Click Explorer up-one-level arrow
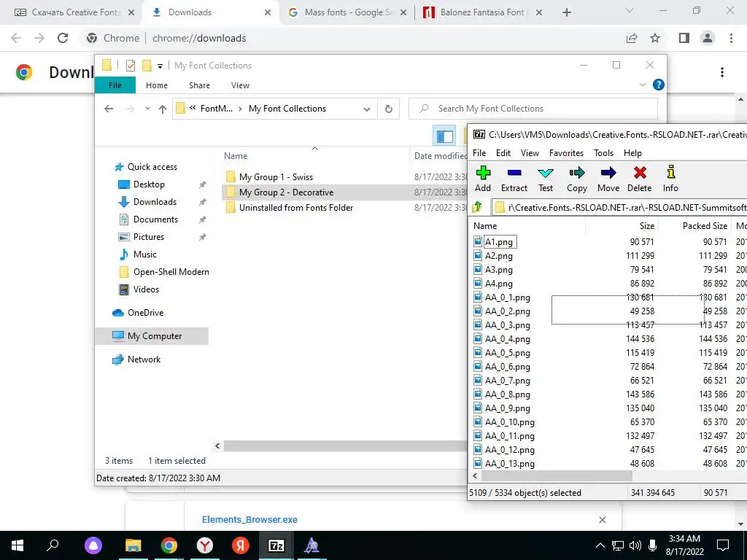The image size is (747, 560). click(x=163, y=109)
